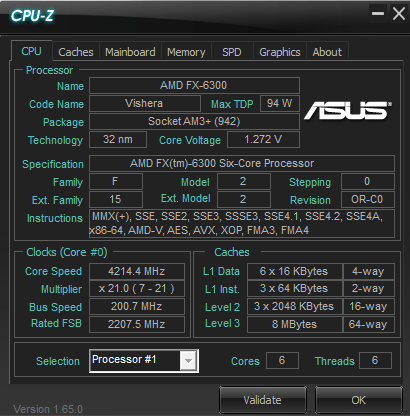Click the Model value field
The height and width of the screenshot is (416, 410).
[244, 182]
